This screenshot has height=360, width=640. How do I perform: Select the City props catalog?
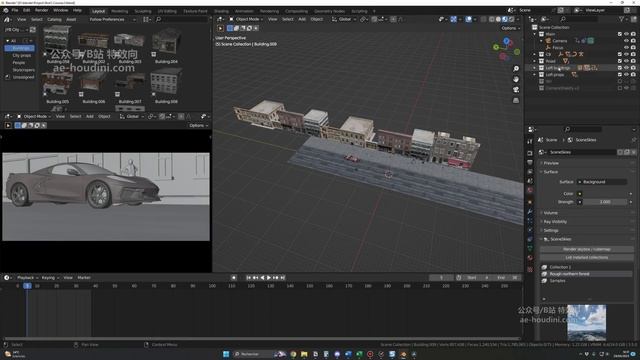22,55
